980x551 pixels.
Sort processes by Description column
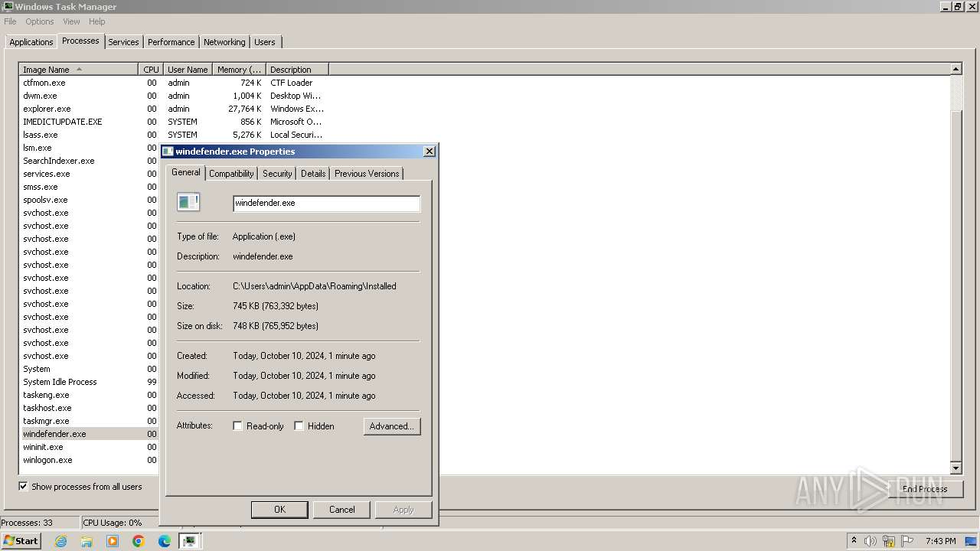(x=297, y=70)
